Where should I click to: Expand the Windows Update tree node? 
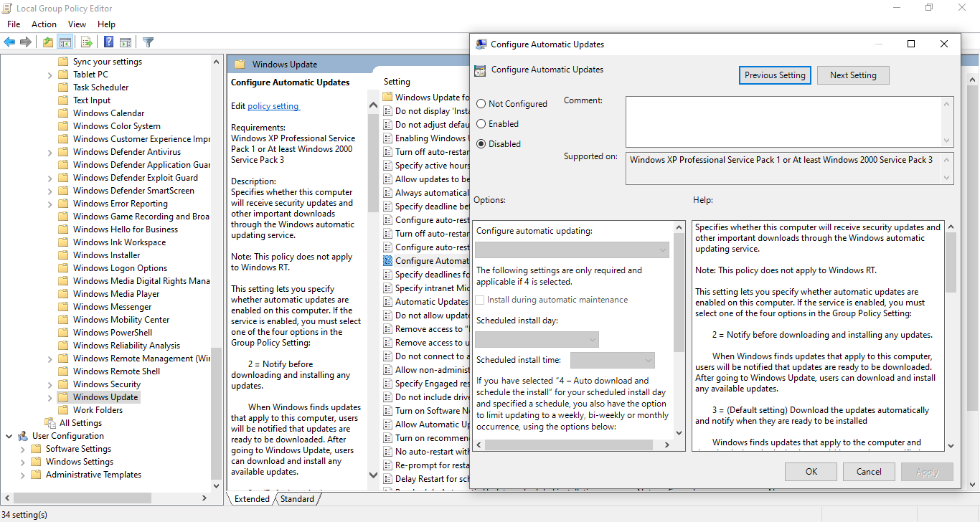point(50,397)
